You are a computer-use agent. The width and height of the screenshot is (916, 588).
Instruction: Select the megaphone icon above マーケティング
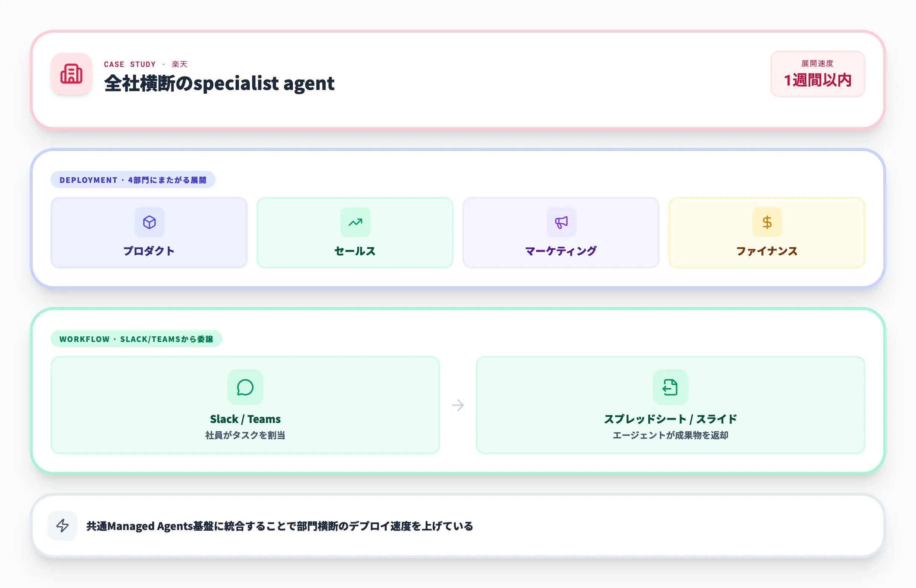[x=561, y=222]
